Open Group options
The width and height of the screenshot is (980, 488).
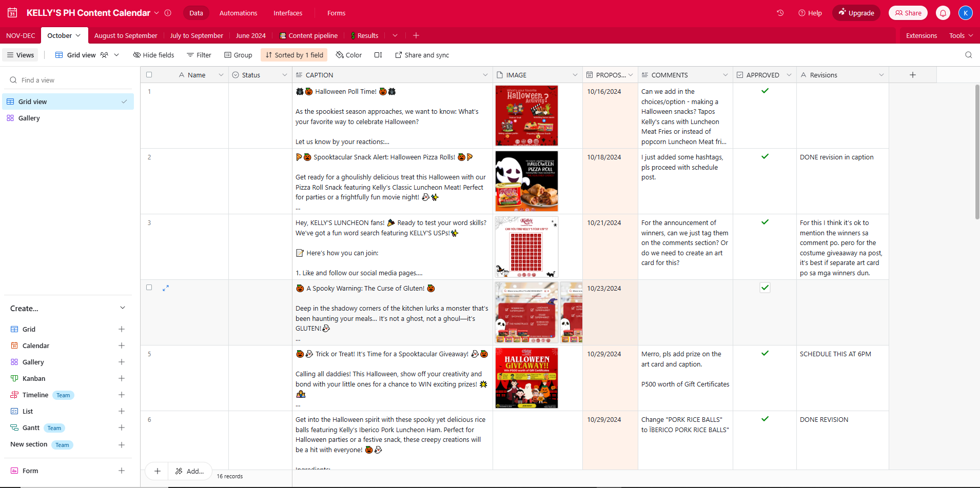pos(238,55)
